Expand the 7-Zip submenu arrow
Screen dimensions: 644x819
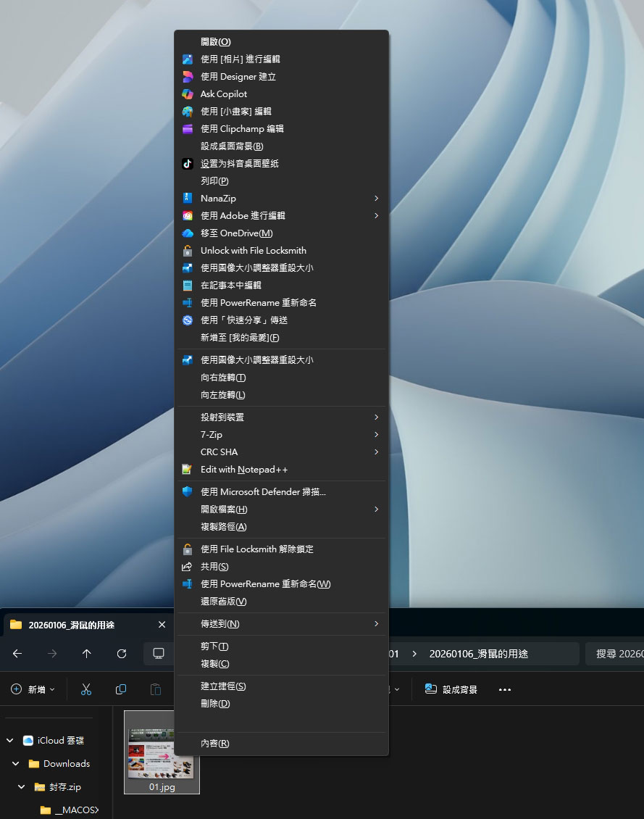(376, 435)
